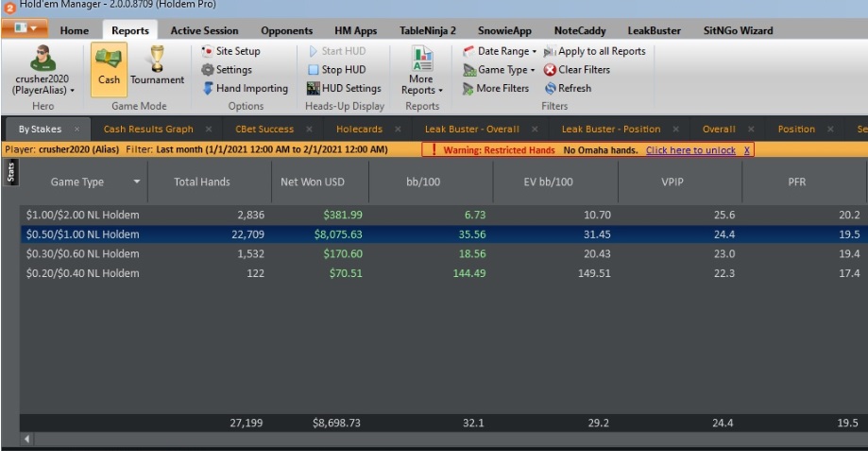Select the $0.50/$1.00 NL Holdem row
Viewport: 868px width, 451px height.
[444, 234]
